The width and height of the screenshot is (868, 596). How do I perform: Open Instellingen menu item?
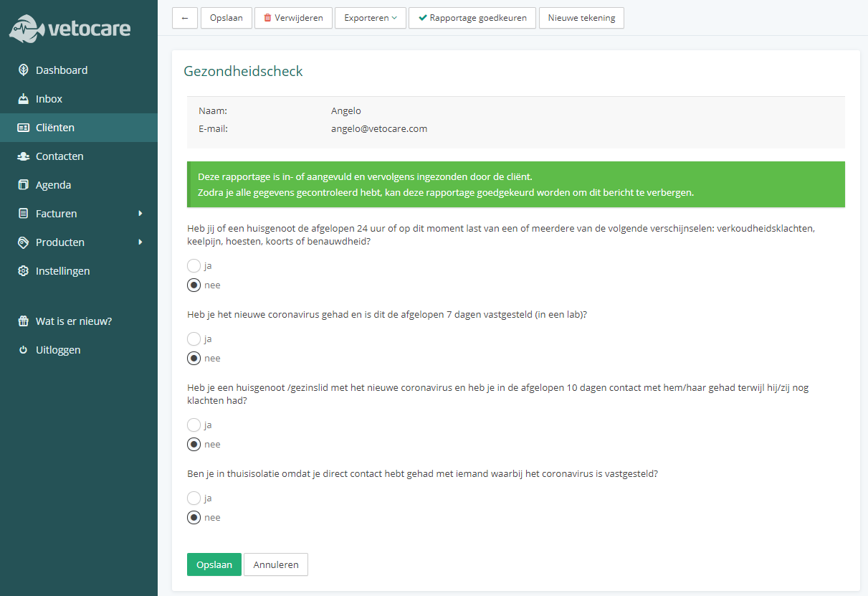tap(79, 271)
